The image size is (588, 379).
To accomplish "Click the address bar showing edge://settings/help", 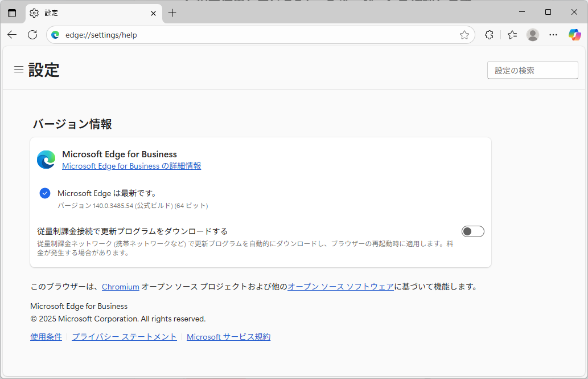I will tap(260, 35).
